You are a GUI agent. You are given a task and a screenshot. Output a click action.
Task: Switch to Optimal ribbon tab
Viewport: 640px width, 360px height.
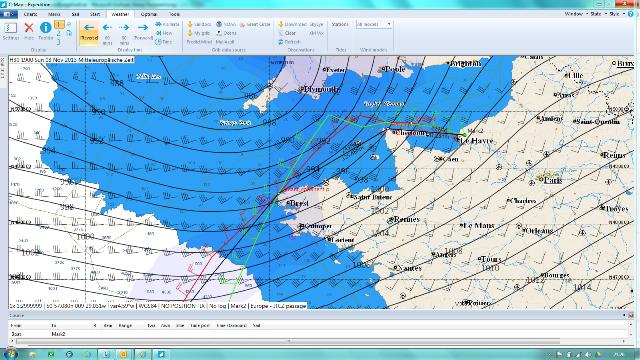(x=149, y=14)
